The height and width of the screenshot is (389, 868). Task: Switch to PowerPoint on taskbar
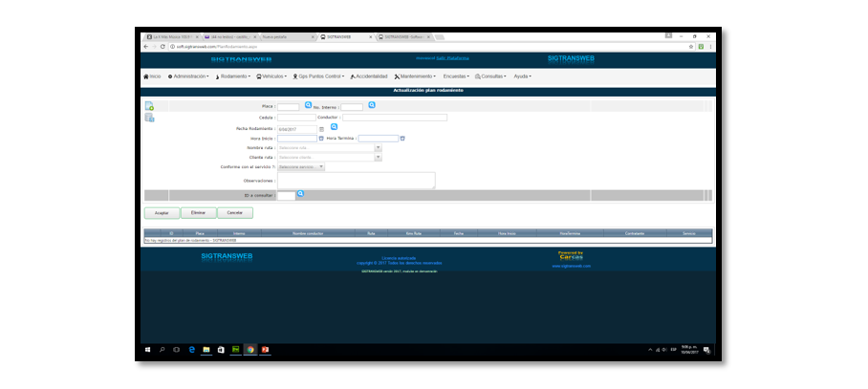[265, 350]
